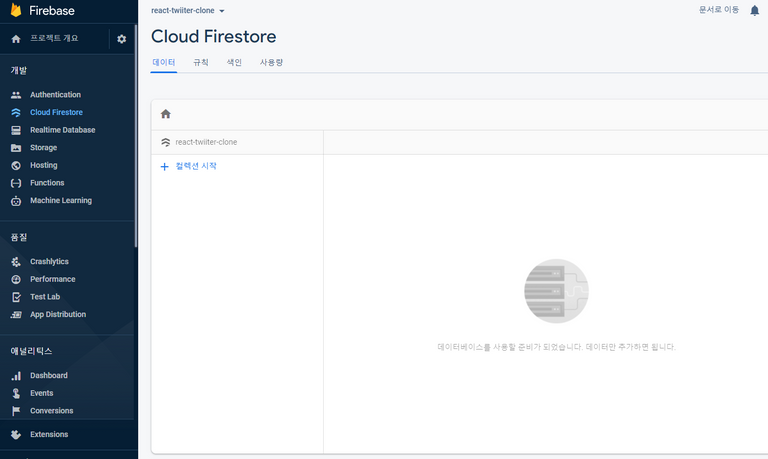Open Conversions under analytics
768x459 pixels.
click(51, 411)
